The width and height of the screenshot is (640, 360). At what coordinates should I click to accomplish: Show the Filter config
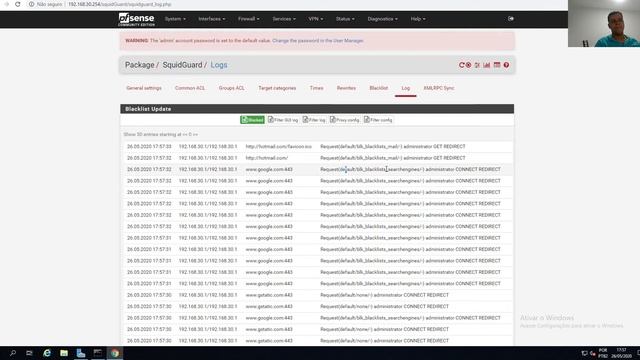(x=378, y=120)
